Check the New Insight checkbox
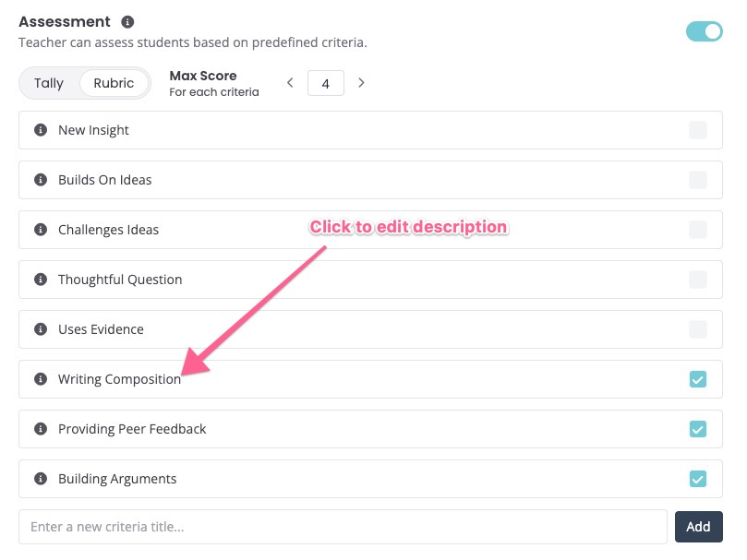Image resolution: width=747 pixels, height=560 pixels. pyautogui.click(x=698, y=130)
